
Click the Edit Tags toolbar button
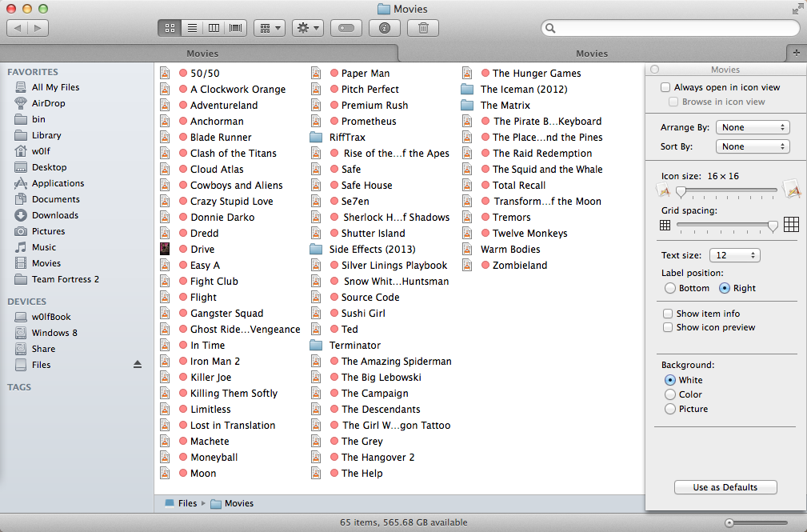click(x=346, y=28)
